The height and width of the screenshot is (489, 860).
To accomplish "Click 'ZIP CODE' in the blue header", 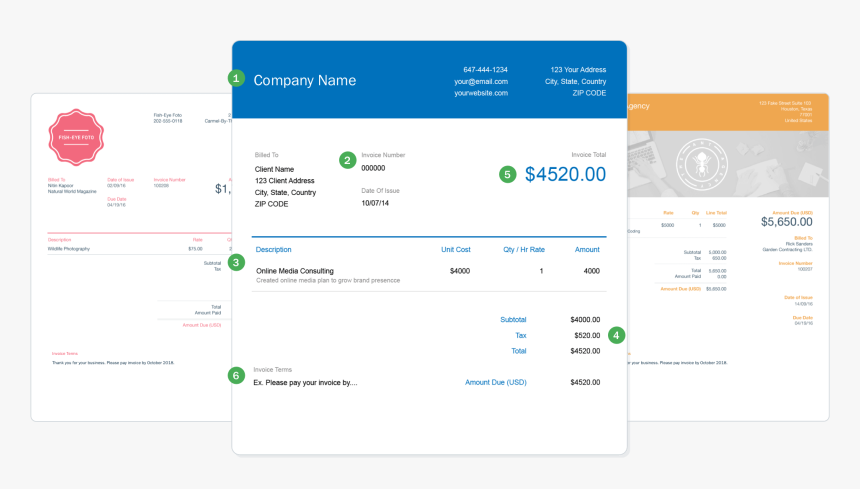I will [x=589, y=93].
